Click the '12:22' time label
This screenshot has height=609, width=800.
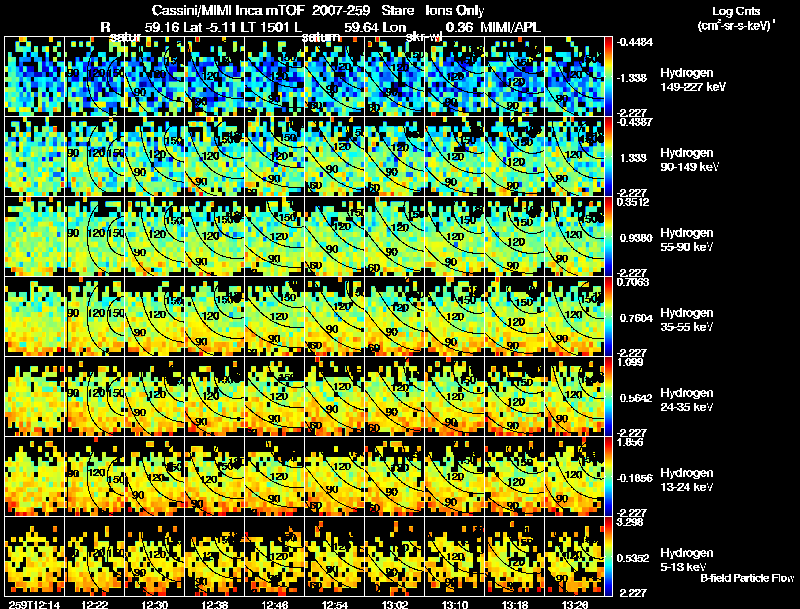[x=94, y=605]
